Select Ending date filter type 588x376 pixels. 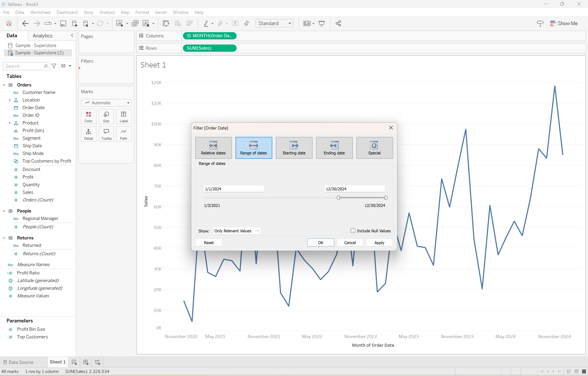pyautogui.click(x=334, y=148)
